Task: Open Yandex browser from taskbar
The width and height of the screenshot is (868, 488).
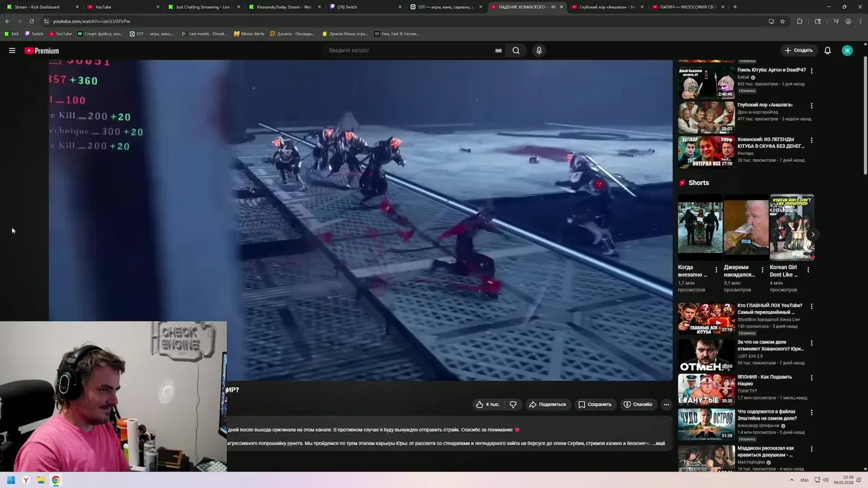Action: click(x=26, y=480)
